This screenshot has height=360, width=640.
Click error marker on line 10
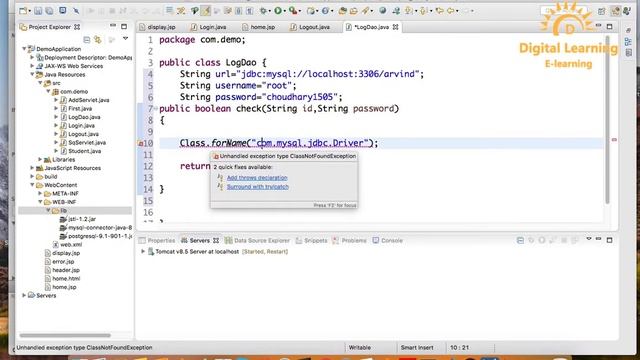(140, 143)
